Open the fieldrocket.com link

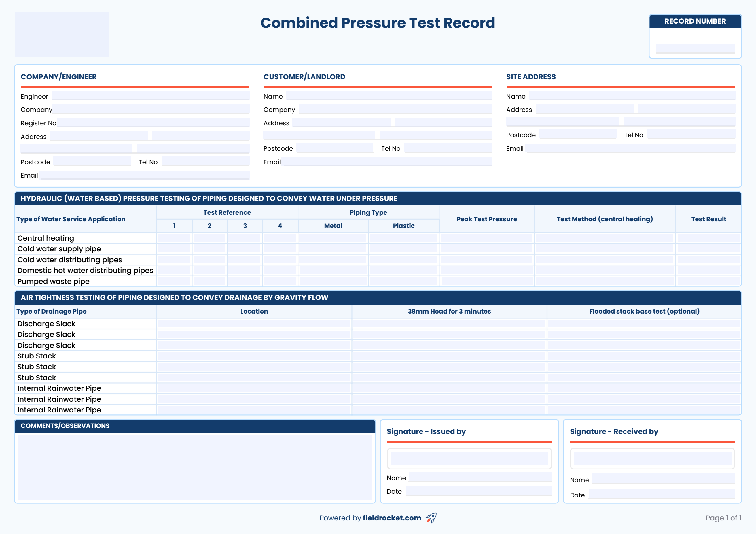tap(392, 518)
